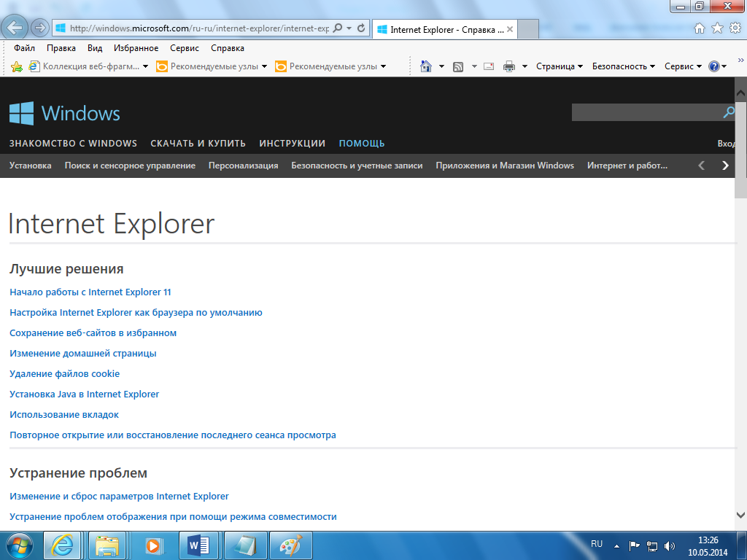Select Установка submenu item
The width and height of the screenshot is (747, 560).
pos(31,166)
